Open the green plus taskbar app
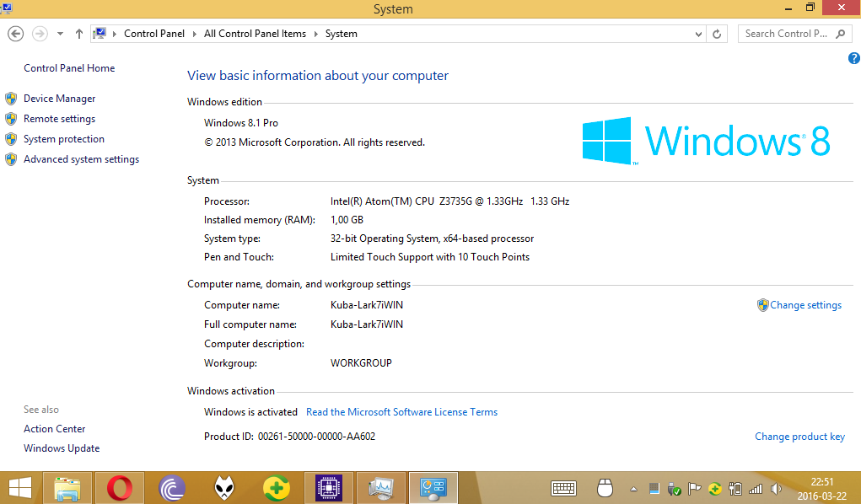The width and height of the screenshot is (861, 504). pyautogui.click(x=277, y=488)
